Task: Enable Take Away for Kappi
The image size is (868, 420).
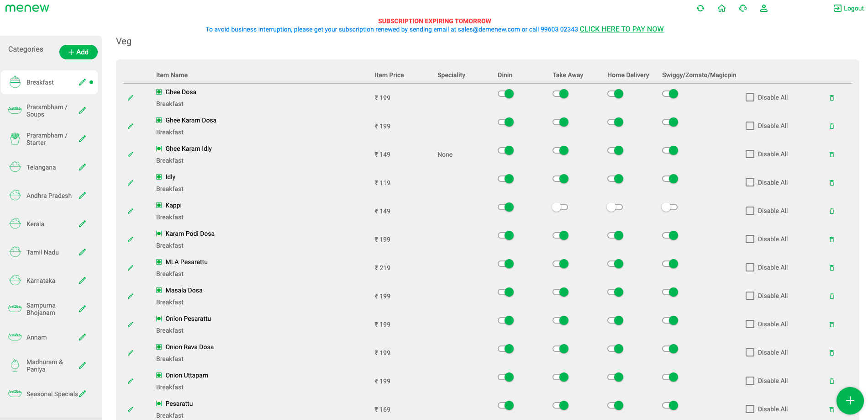Action: [560, 207]
